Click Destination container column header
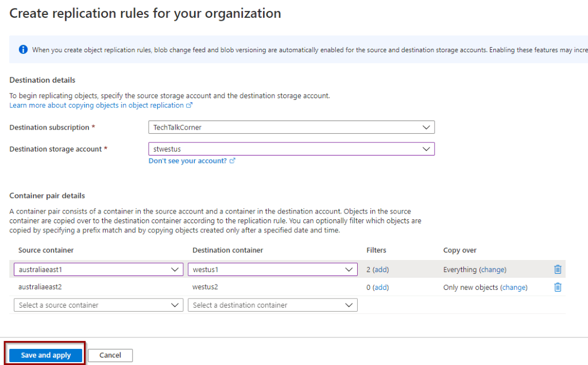The image size is (588, 365). 227,250
